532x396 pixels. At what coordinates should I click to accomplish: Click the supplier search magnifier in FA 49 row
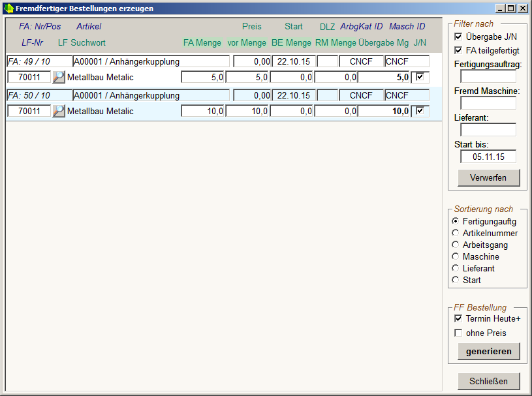(59, 77)
